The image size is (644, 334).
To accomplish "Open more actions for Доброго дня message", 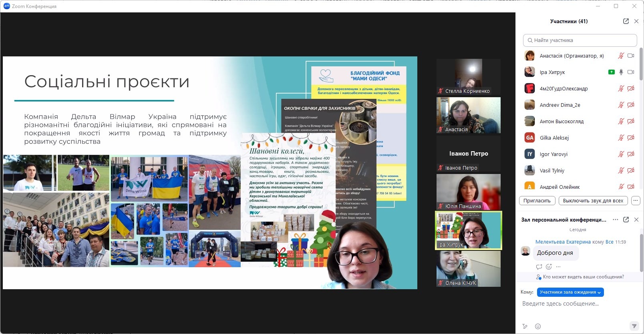I will coord(558,267).
